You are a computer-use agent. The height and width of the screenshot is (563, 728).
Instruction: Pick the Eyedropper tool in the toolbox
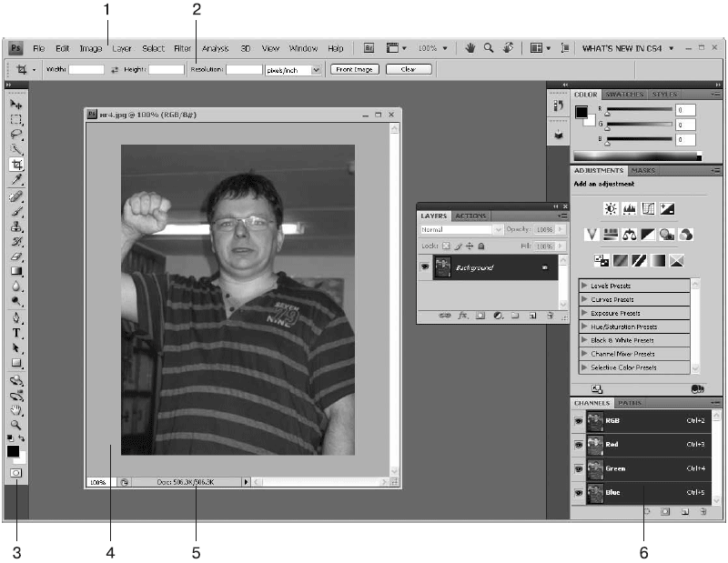click(x=16, y=180)
